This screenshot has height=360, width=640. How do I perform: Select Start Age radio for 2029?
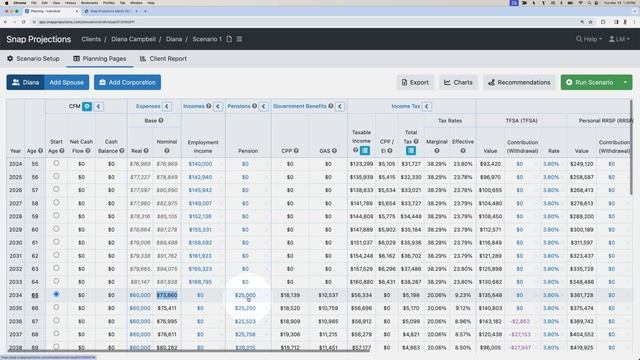pyautogui.click(x=56, y=229)
